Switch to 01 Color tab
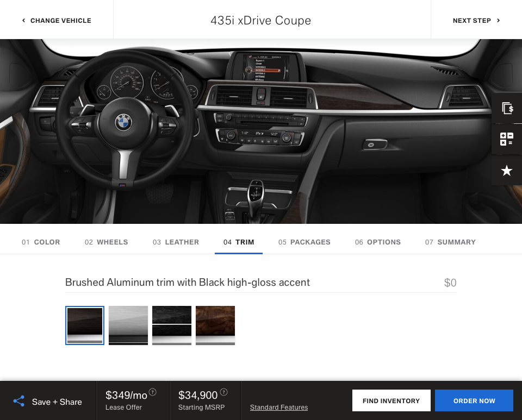 click(x=41, y=242)
